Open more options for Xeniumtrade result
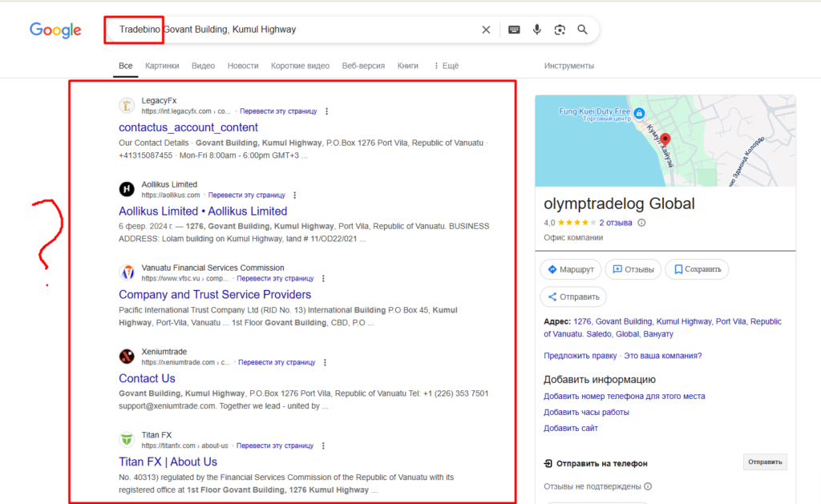This screenshot has height=504, width=821. point(325,362)
